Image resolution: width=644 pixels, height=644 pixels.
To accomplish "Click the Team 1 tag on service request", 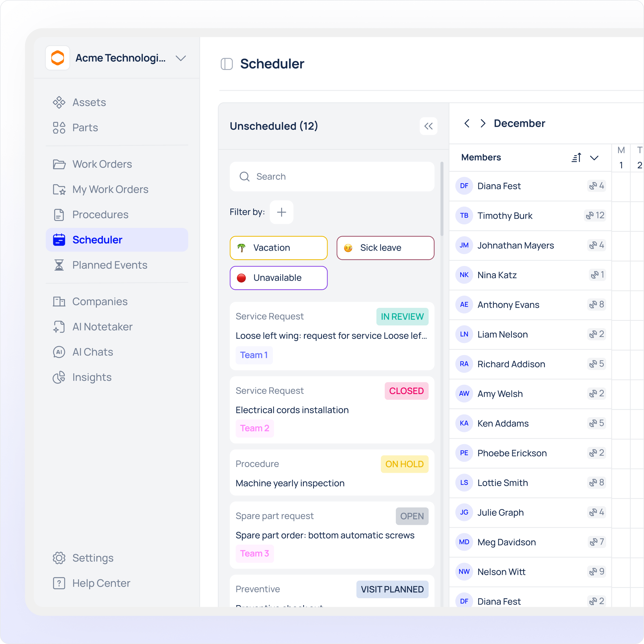I will [254, 355].
